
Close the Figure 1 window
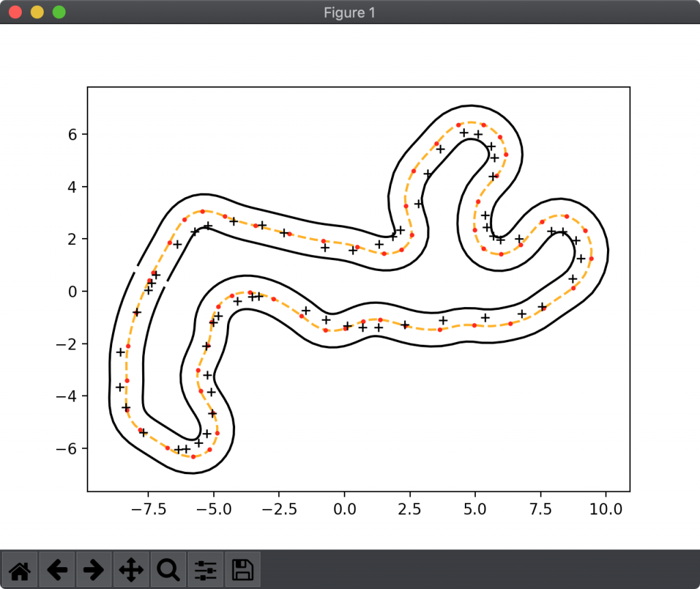coord(15,12)
